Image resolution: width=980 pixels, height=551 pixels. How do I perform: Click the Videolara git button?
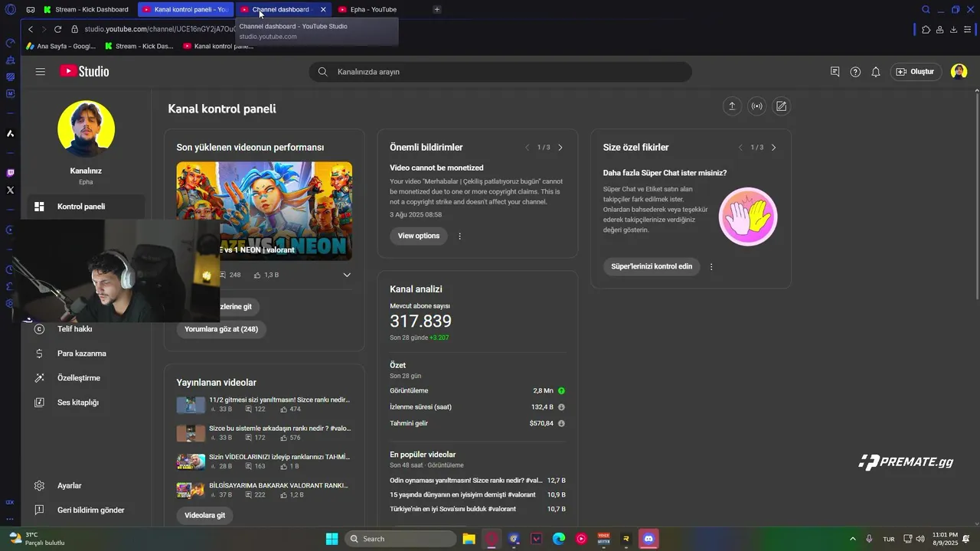pyautogui.click(x=204, y=515)
